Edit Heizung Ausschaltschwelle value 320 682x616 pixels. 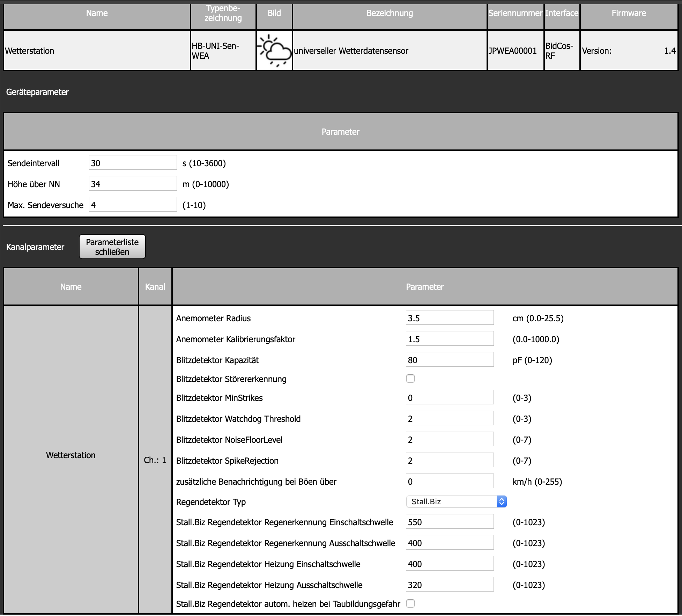pyautogui.click(x=450, y=585)
